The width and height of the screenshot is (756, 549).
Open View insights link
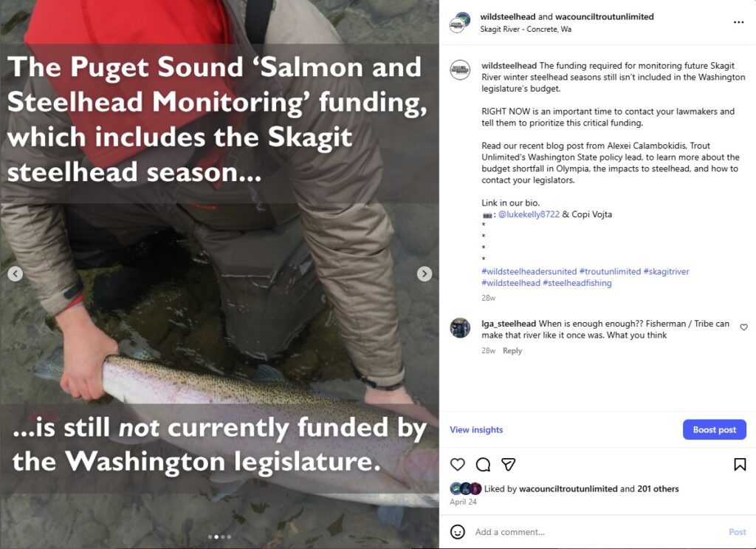476,430
